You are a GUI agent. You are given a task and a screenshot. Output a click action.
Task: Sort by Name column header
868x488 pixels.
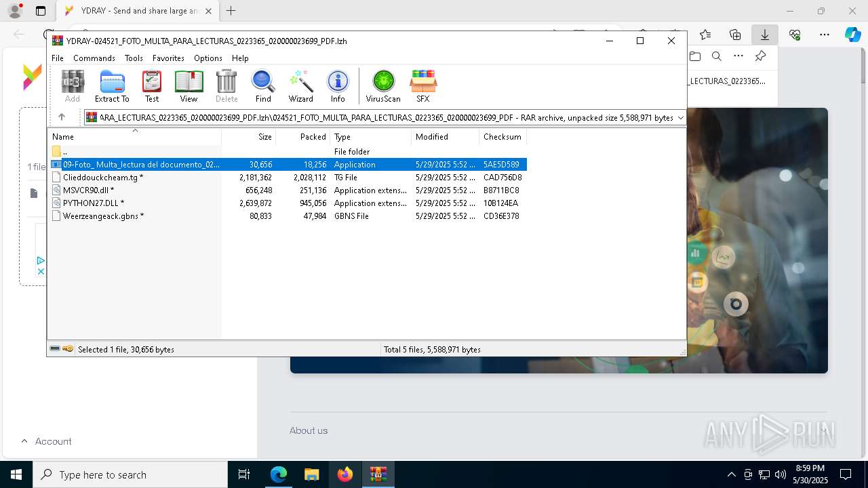(x=134, y=136)
